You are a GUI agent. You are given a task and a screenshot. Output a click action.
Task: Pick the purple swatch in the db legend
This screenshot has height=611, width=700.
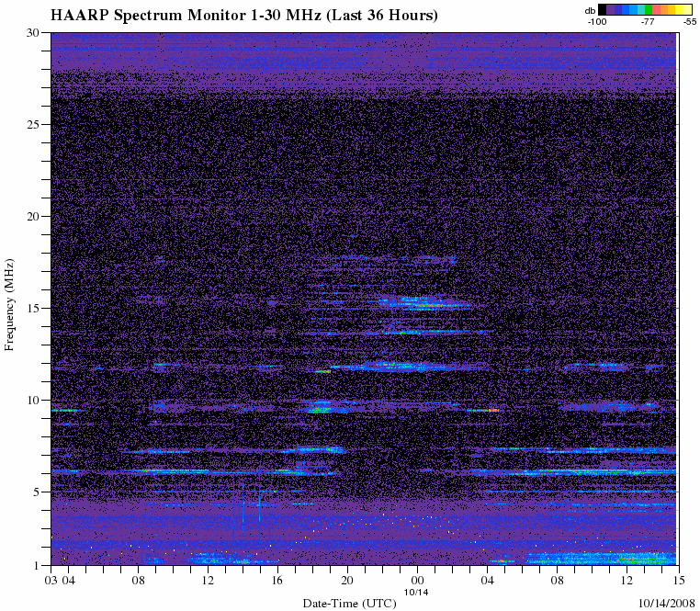point(612,9)
